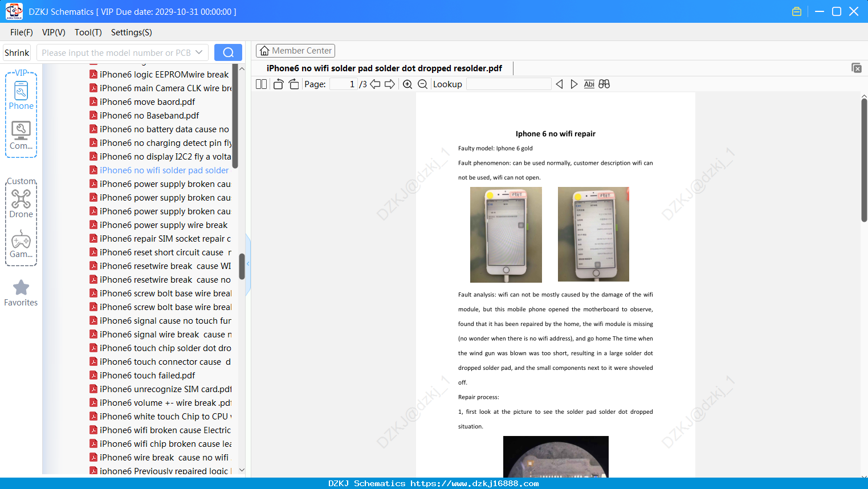868x489 pixels.
Task: Open the Settings(S) menu
Action: click(x=132, y=32)
